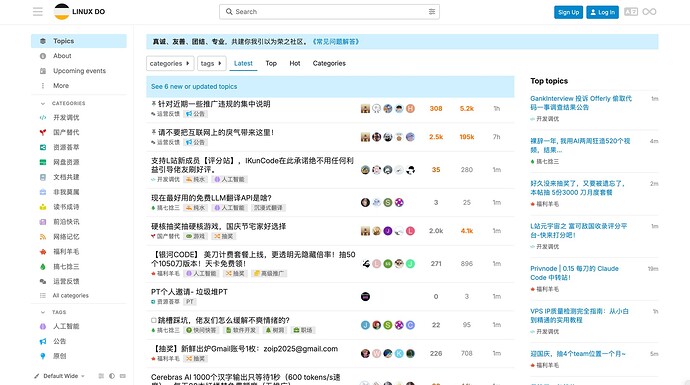Toggle dark mode in sidebar footer
Image resolution: width=690 pixels, height=385 pixels.
(112, 376)
